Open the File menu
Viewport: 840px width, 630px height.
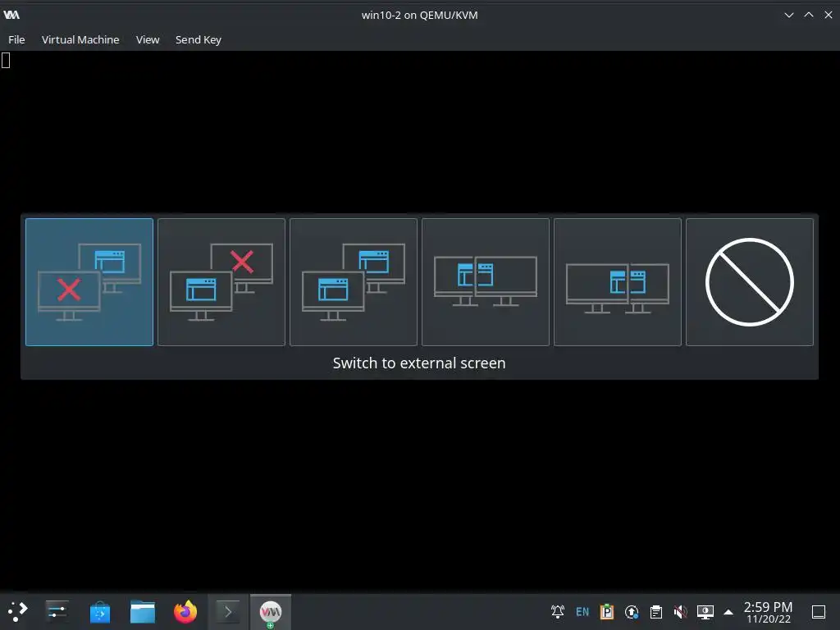[16, 39]
